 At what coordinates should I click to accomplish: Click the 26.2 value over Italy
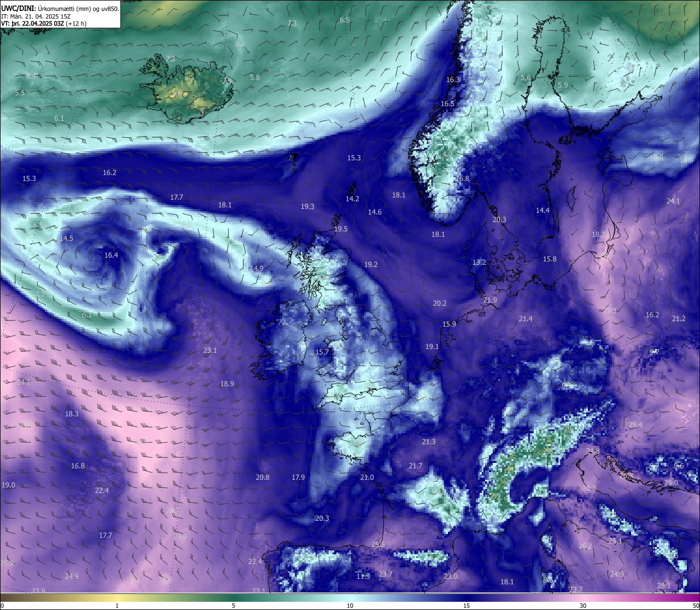click(x=585, y=546)
